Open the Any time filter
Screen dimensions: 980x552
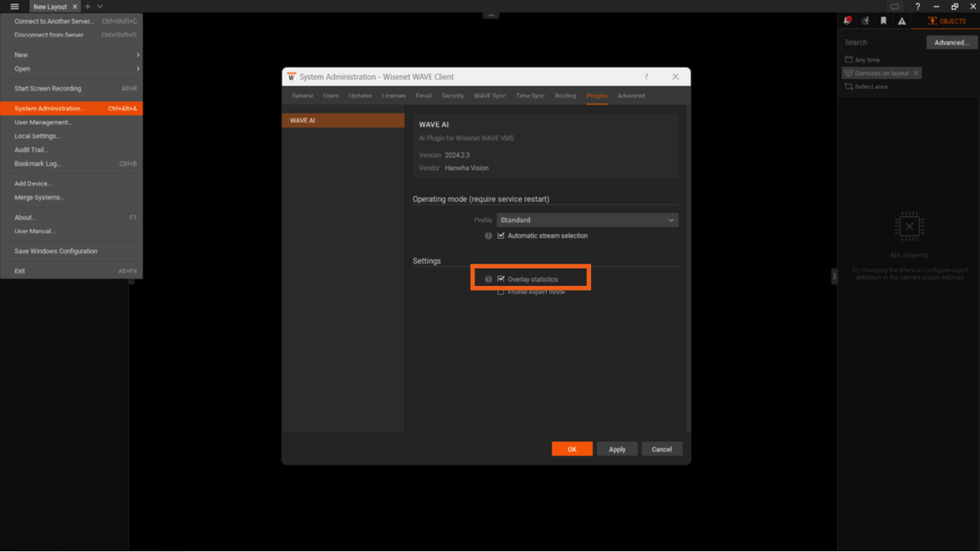point(863,59)
